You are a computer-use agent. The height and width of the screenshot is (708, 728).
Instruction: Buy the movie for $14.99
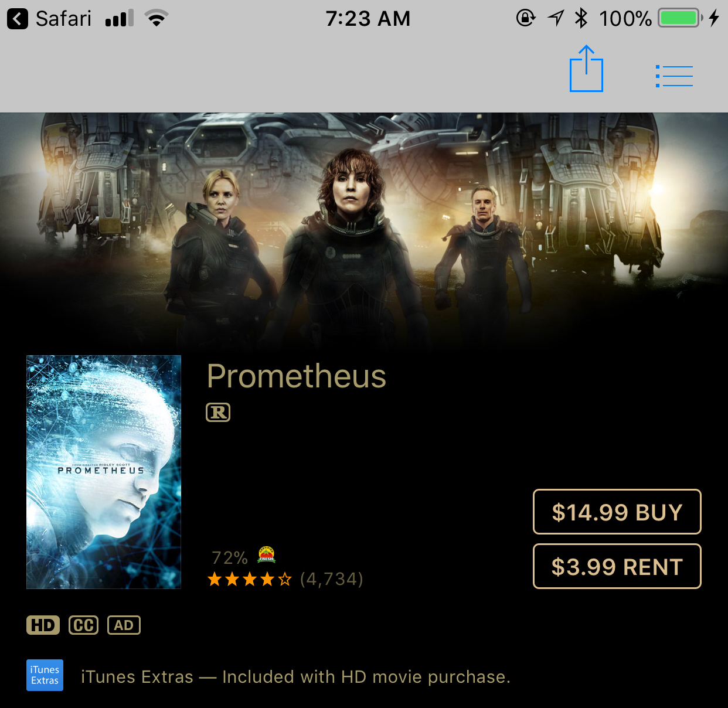(x=617, y=512)
